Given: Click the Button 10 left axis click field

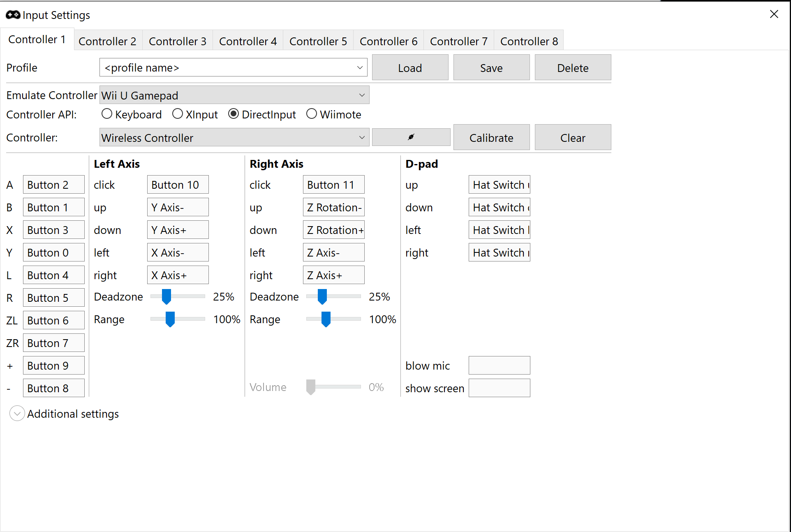Looking at the screenshot, I should click(x=178, y=185).
